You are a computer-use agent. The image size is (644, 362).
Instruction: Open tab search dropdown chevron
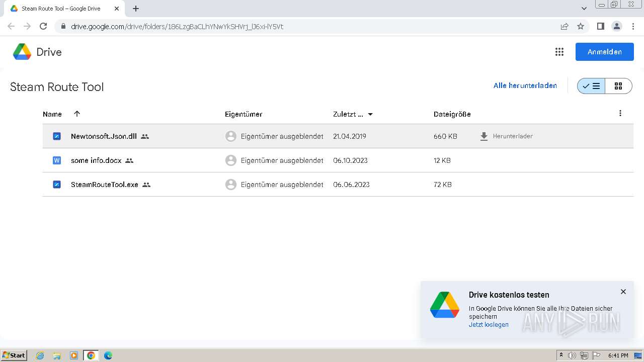click(x=584, y=9)
